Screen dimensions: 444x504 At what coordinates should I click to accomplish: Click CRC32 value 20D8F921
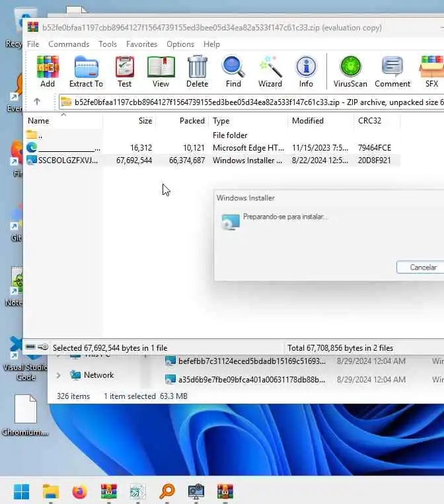[374, 160]
